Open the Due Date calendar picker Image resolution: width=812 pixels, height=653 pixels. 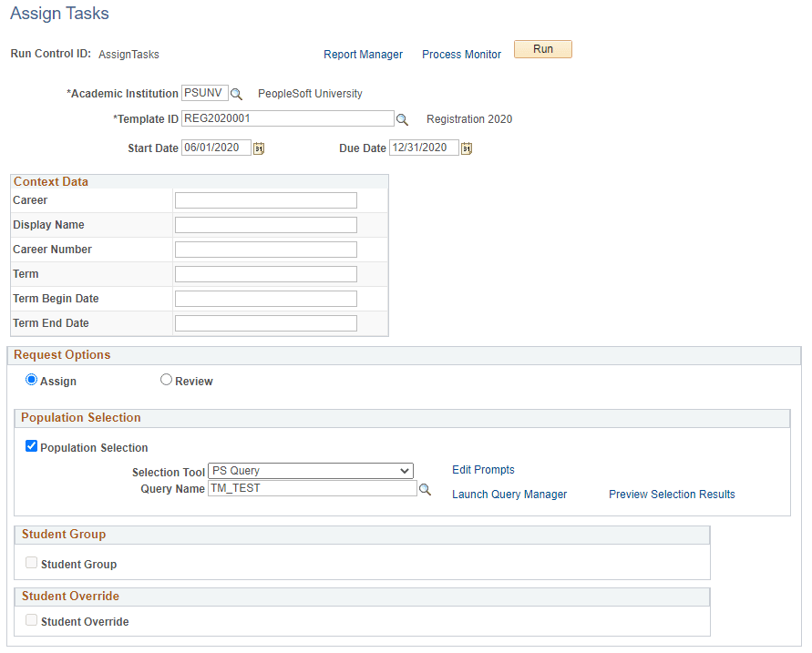pos(466,148)
